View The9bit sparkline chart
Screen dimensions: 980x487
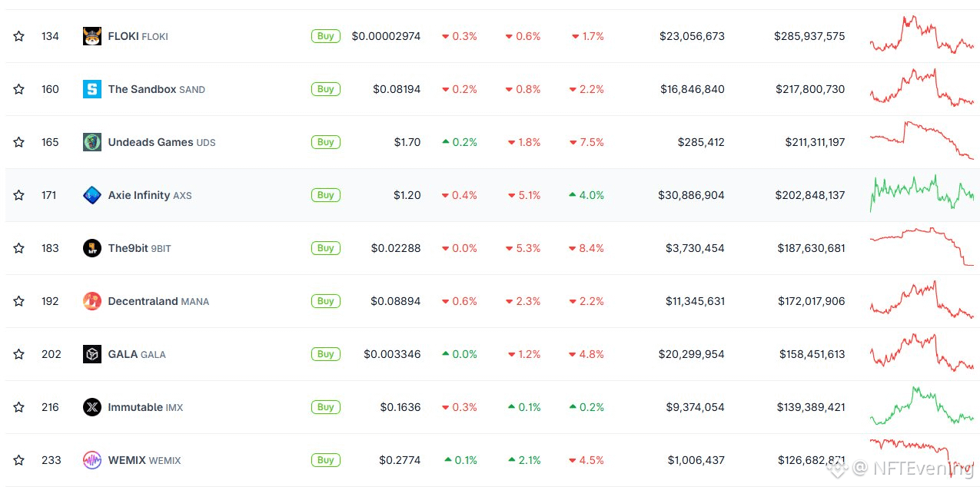click(x=922, y=247)
